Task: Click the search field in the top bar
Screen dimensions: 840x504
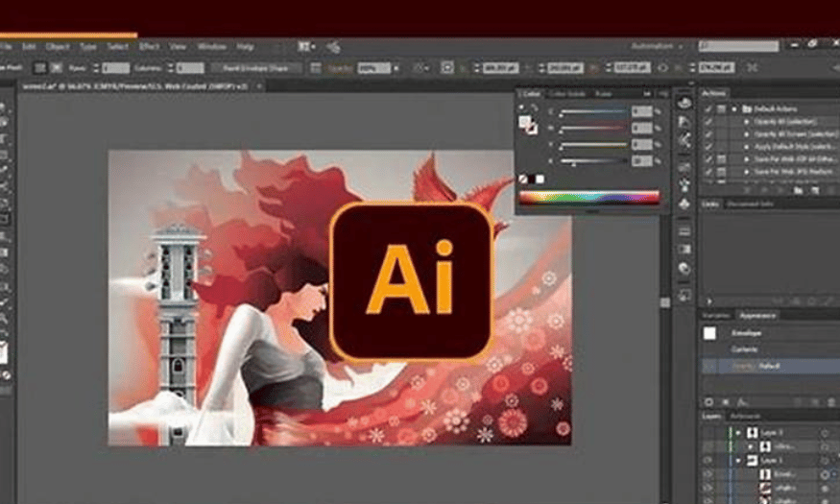Action: (x=738, y=47)
